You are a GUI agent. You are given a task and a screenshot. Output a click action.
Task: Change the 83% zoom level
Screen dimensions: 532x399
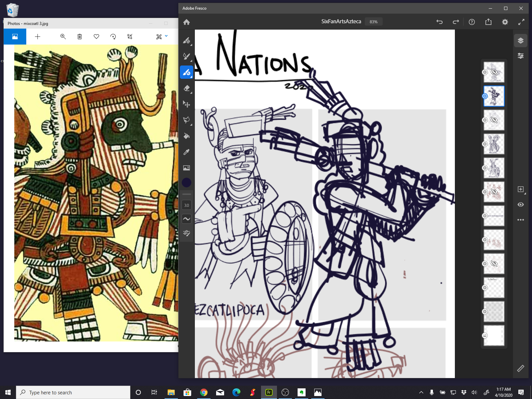(374, 22)
